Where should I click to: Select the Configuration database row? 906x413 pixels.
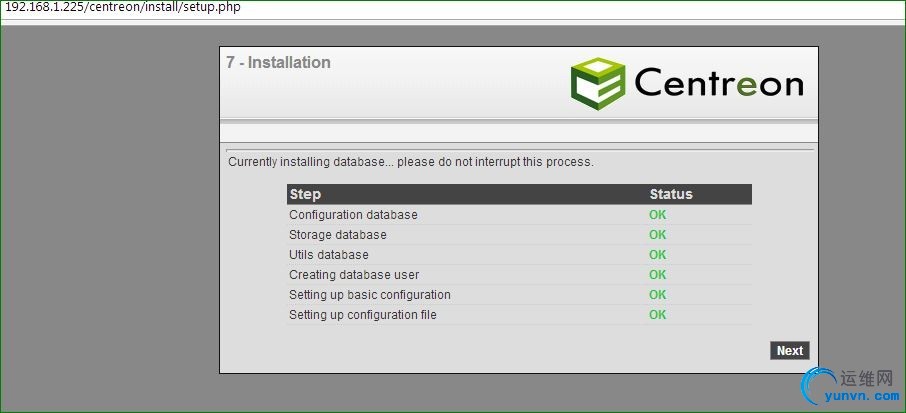click(353, 215)
